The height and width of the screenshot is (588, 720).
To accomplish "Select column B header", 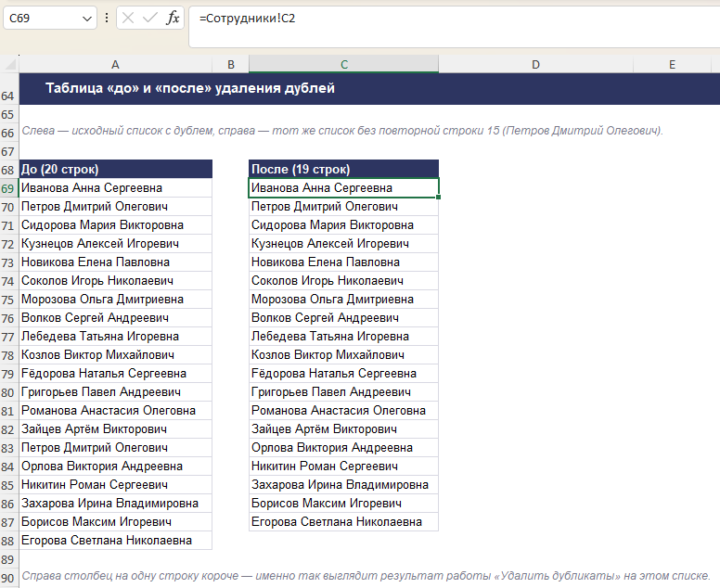I will (230, 65).
